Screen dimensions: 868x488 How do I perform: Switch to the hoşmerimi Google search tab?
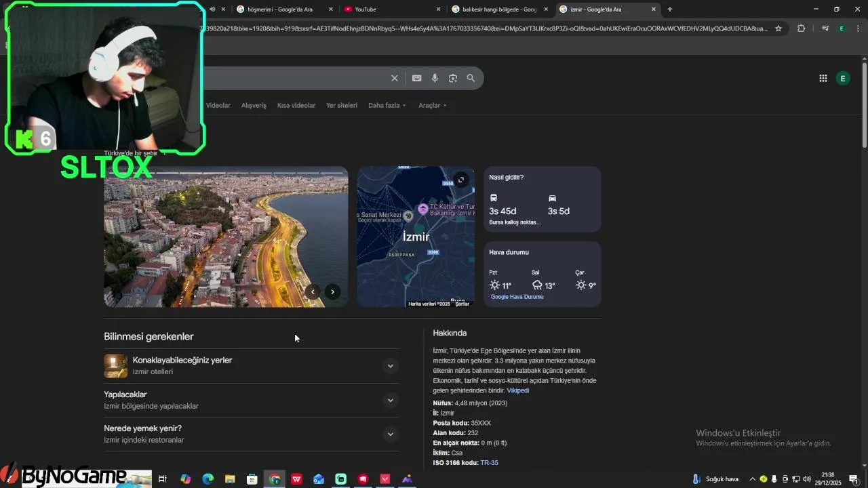pos(279,9)
